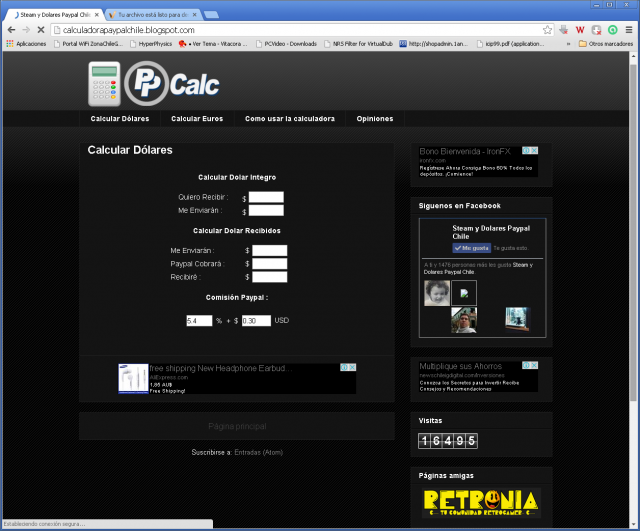
Task: Open the free shipping New Headphone Earbud ad
Action: tap(221, 368)
